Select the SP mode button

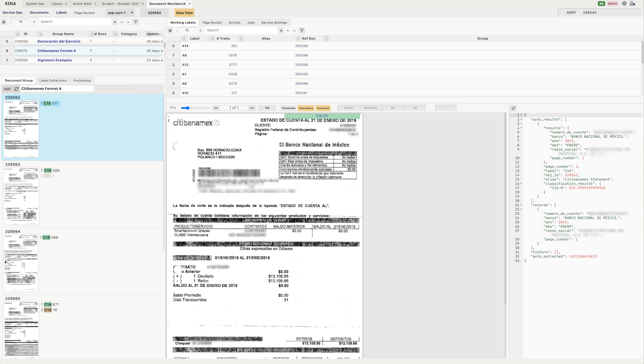415,108
